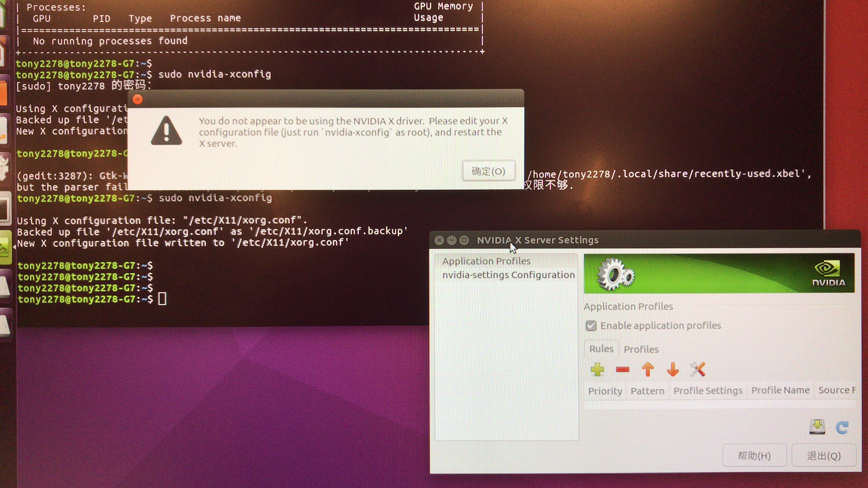The height and width of the screenshot is (488, 868).
Task: Click the 帮助(H) help button
Action: (754, 455)
